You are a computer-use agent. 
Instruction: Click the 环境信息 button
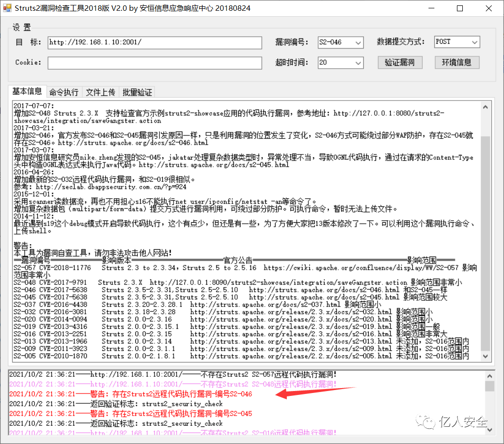click(457, 62)
